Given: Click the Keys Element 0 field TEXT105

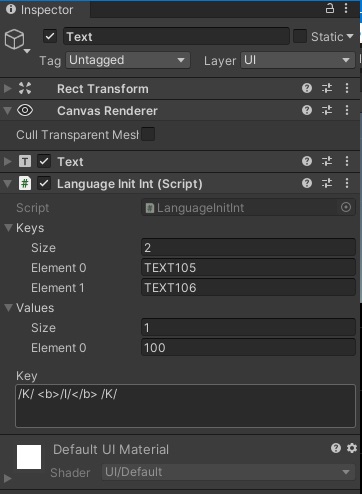Looking at the screenshot, I should (248, 268).
